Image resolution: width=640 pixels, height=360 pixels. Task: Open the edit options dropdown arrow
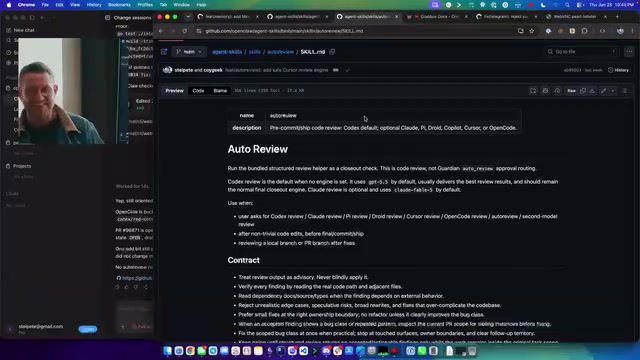[x=613, y=91]
